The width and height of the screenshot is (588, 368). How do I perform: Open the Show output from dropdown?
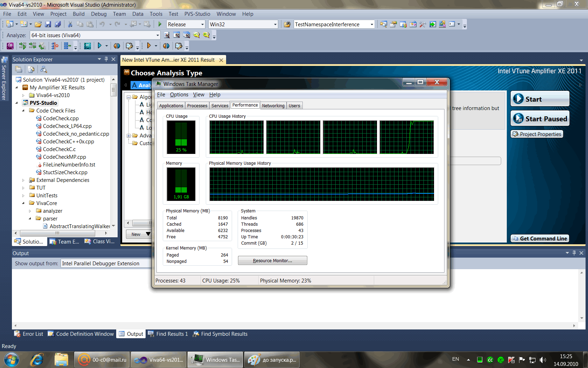106,263
